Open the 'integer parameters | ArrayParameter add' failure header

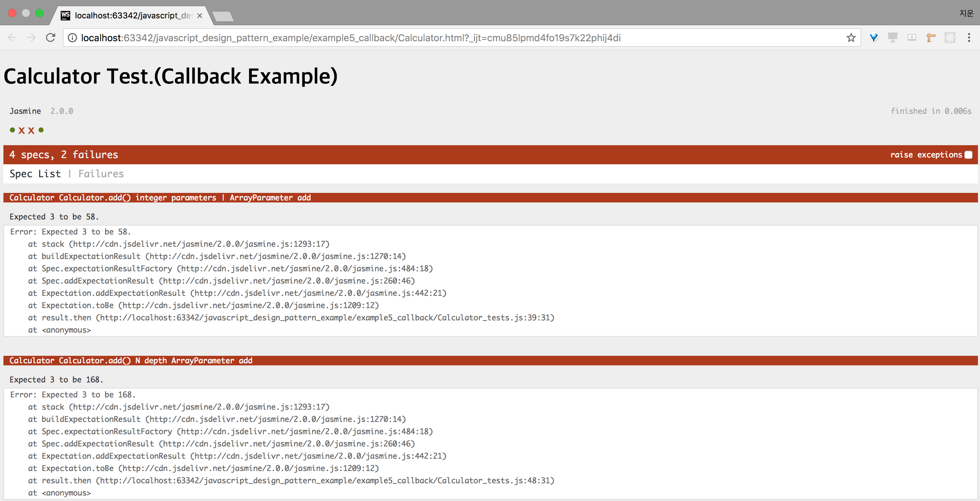click(490, 198)
